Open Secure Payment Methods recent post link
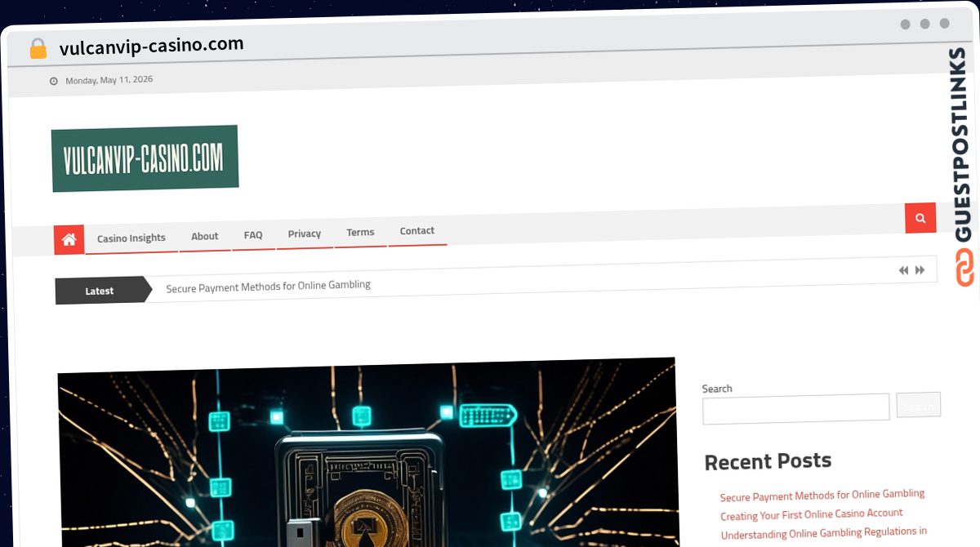The height and width of the screenshot is (547, 980). (x=822, y=496)
